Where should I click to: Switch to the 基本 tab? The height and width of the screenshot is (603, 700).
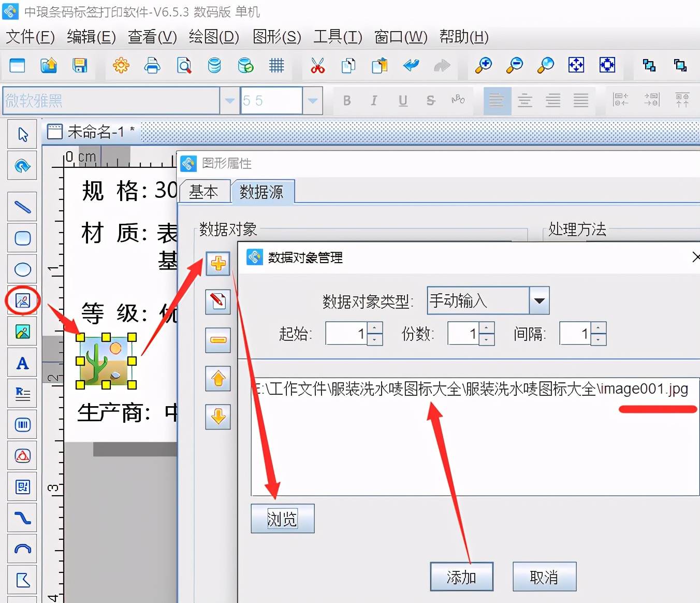tap(203, 192)
